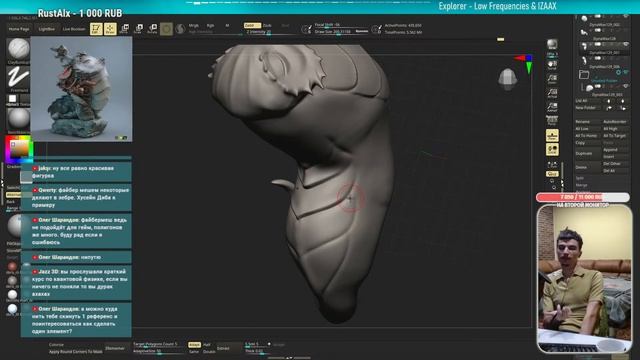Viewport: 640px width, 360px height.
Task: Toggle the Dynamic draw size button
Action: coord(362,31)
